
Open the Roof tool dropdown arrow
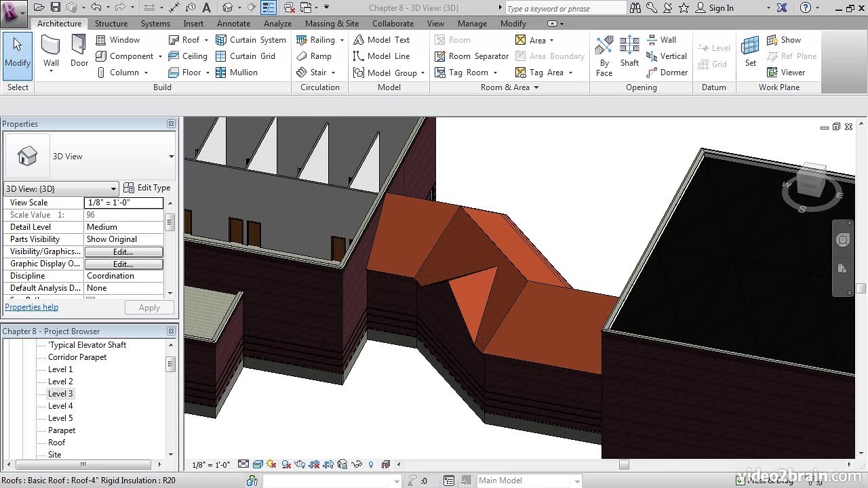(206, 40)
